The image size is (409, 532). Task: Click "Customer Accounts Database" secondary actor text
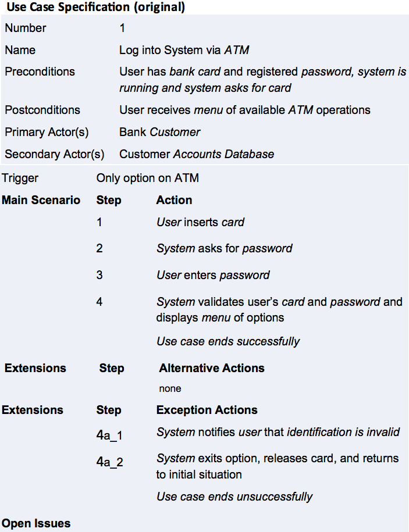(x=196, y=154)
